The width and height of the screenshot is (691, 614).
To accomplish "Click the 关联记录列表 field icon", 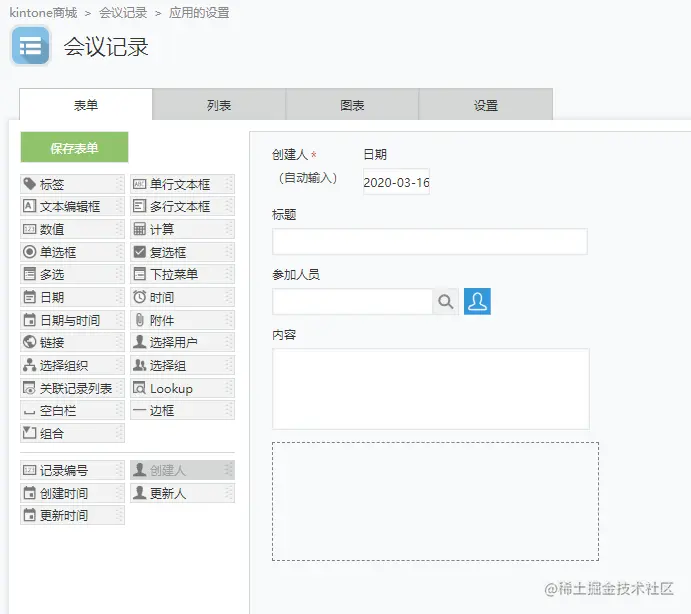I will 30,388.
